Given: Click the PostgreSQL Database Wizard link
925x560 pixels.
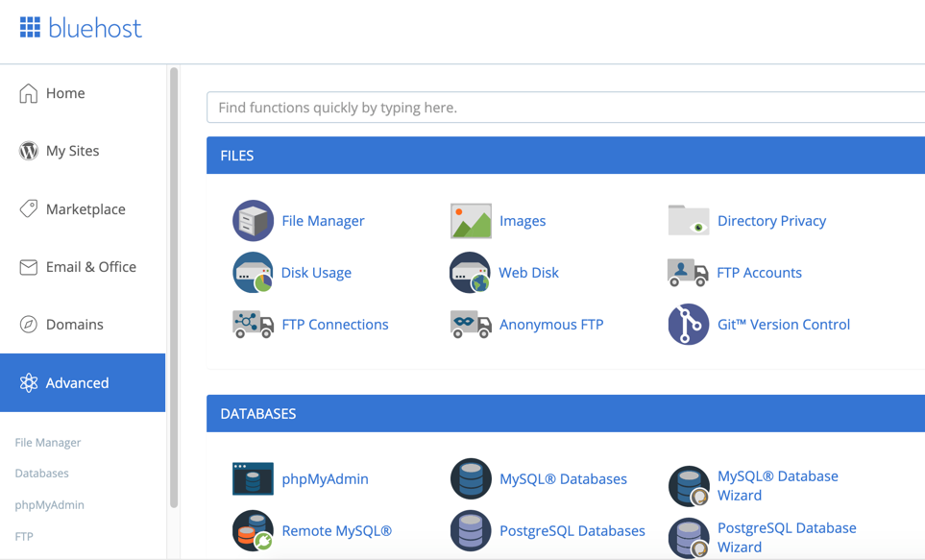Looking at the screenshot, I should pyautogui.click(x=787, y=538).
